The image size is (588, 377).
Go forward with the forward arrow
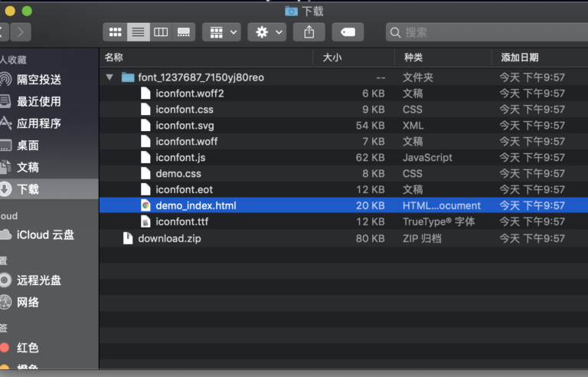[20, 32]
